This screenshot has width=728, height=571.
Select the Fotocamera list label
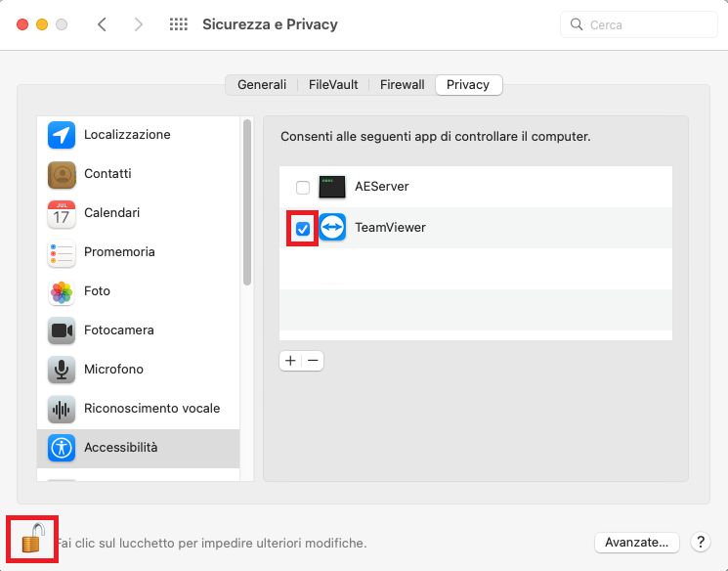119,329
